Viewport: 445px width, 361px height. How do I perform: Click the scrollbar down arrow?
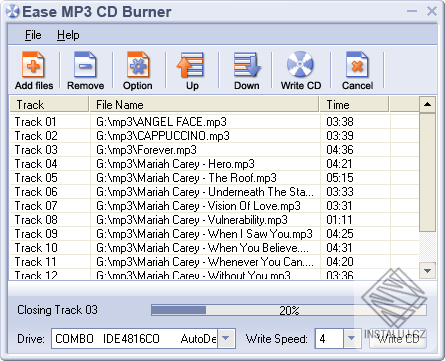coord(427,270)
